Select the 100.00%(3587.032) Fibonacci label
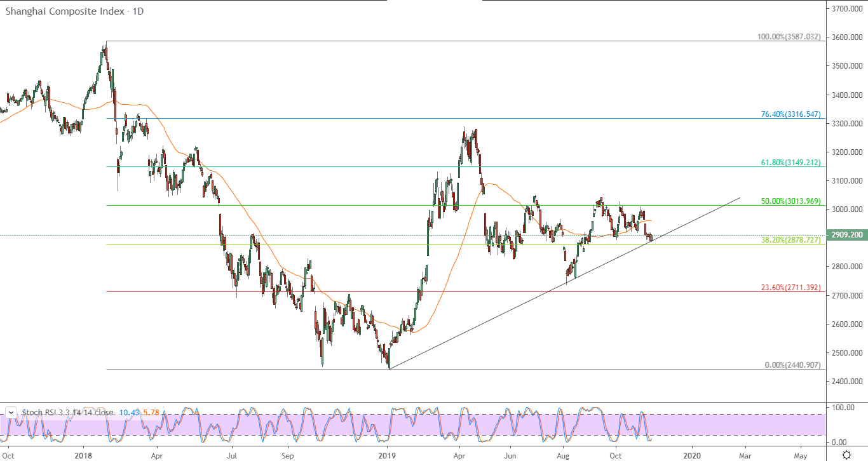This screenshot has height=461, width=868. [789, 37]
